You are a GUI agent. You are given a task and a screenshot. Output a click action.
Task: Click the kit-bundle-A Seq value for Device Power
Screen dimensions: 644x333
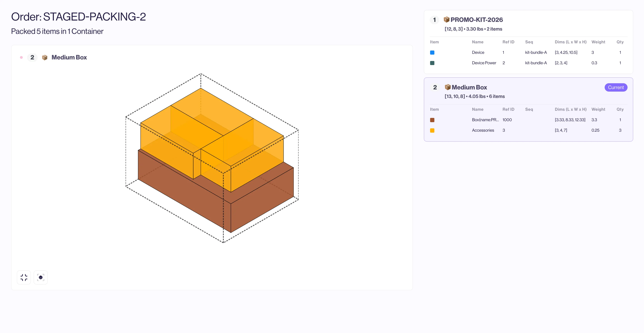[x=536, y=63]
